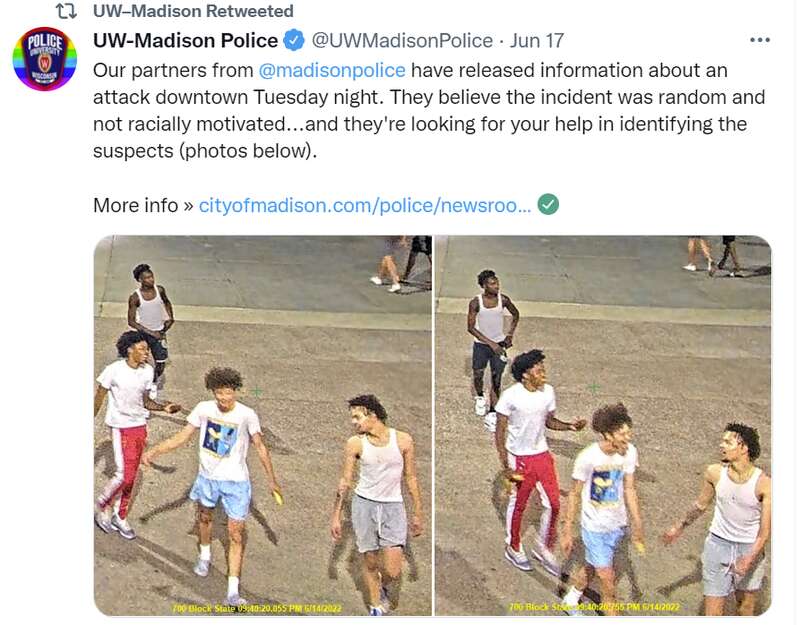
Task: Open the UW-Madison Police display name
Action: (x=185, y=40)
